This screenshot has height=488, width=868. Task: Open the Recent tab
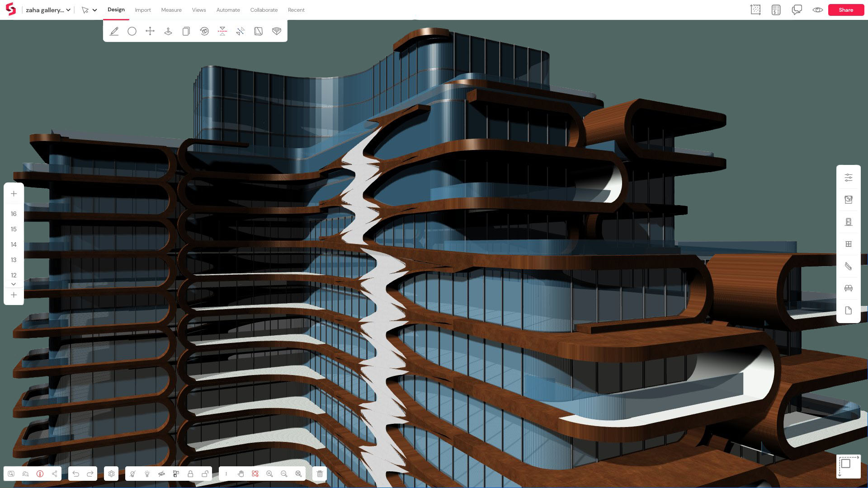point(296,10)
